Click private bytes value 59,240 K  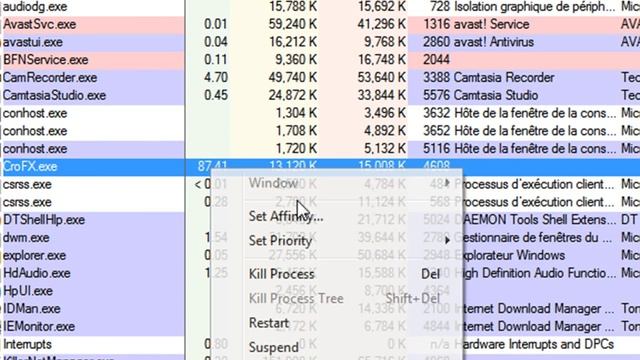tap(293, 24)
